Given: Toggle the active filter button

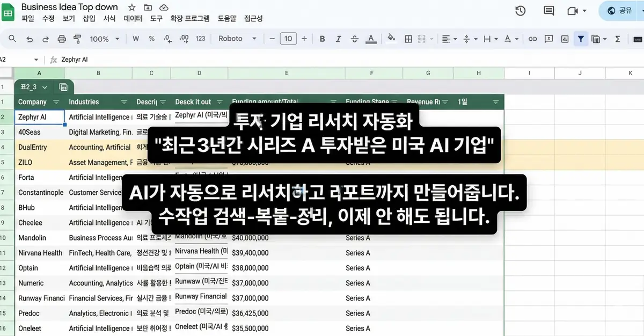Looking at the screenshot, I should click(x=581, y=39).
